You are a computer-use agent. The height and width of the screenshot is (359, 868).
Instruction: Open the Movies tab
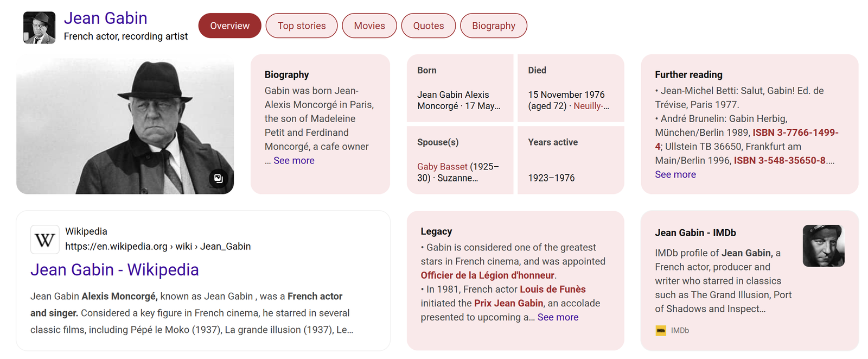369,26
